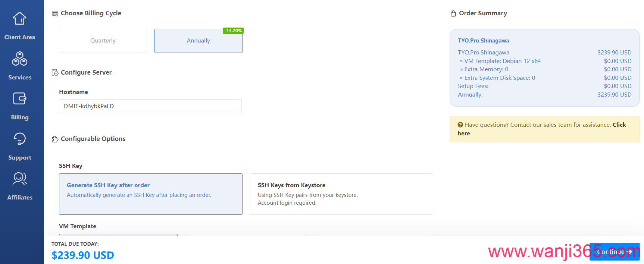Click the question mark help icon
Screen dimensions: 644x264
tap(460, 125)
